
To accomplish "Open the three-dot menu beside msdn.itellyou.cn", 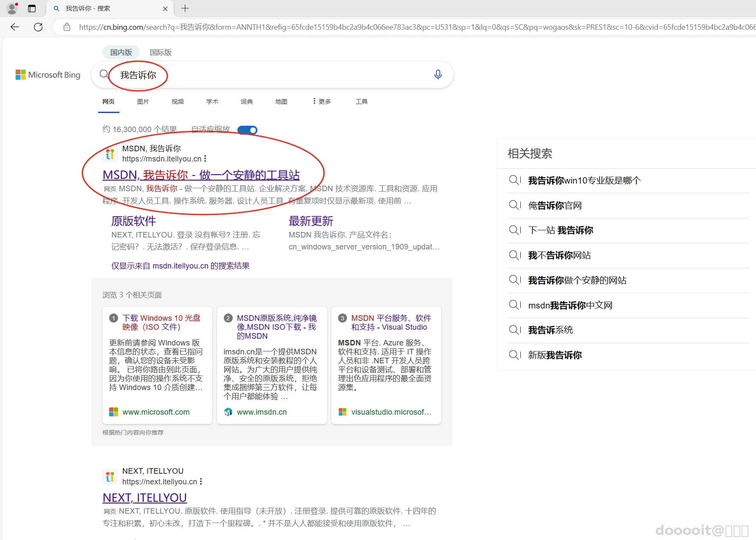I will [205, 158].
